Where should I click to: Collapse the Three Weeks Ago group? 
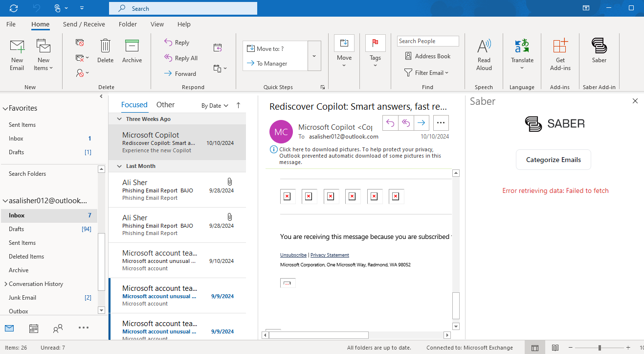(119, 119)
